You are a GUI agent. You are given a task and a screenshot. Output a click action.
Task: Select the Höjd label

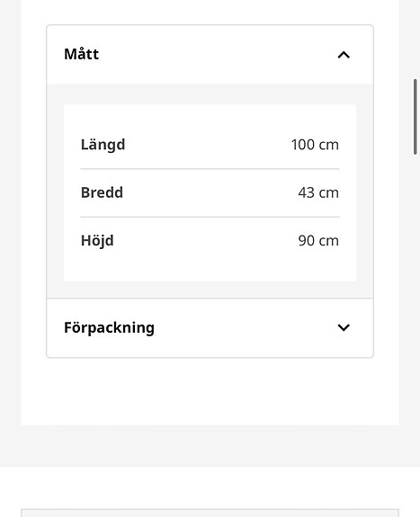point(97,241)
